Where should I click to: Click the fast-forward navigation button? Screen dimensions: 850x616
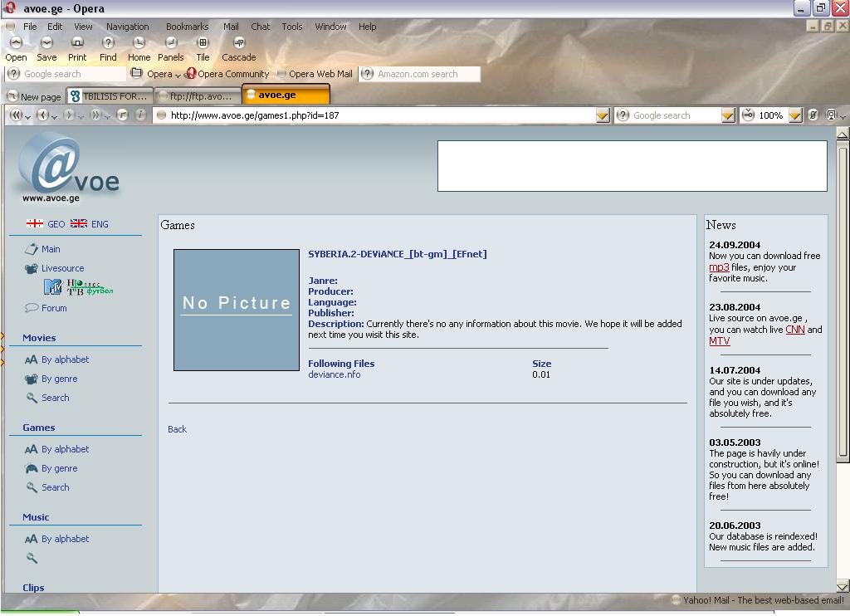95,115
